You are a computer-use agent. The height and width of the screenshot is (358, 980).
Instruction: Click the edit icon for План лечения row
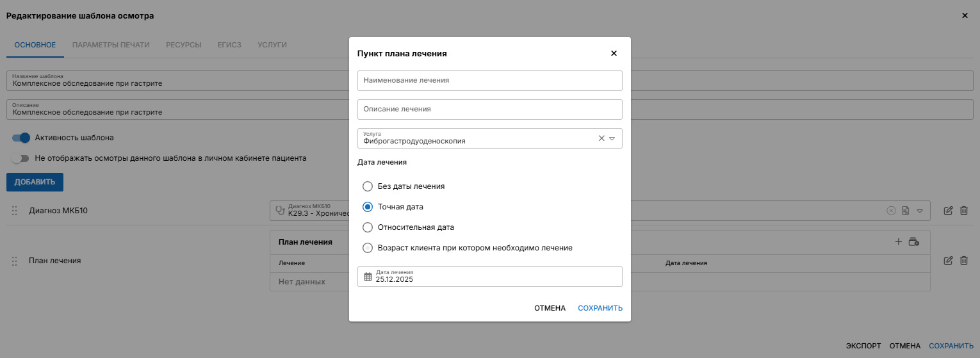click(948, 261)
